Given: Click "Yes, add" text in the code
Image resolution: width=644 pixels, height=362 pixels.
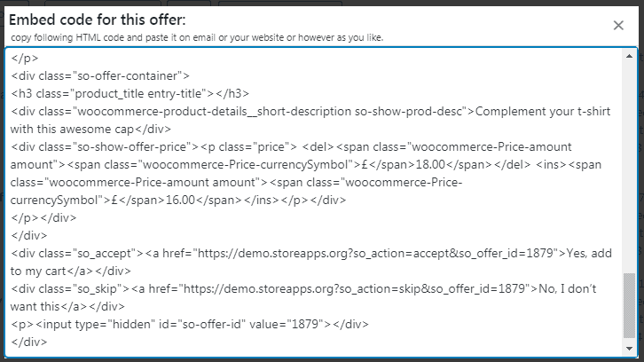Looking at the screenshot, I should coord(589,253).
